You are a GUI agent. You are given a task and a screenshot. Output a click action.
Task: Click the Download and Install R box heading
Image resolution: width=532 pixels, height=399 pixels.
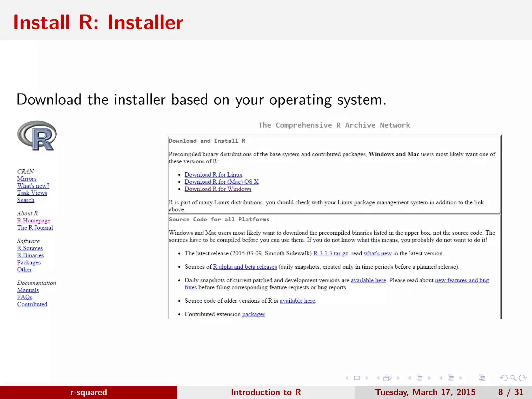point(207,141)
